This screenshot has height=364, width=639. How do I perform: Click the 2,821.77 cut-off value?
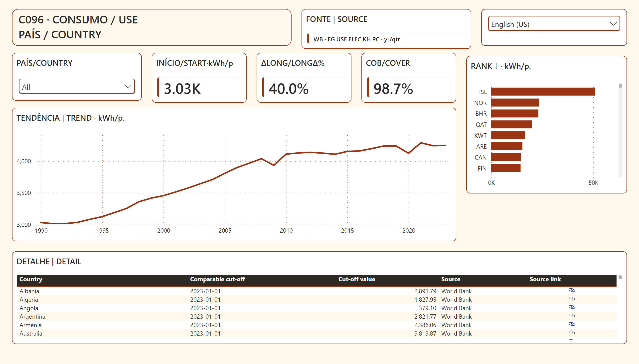pos(425,317)
